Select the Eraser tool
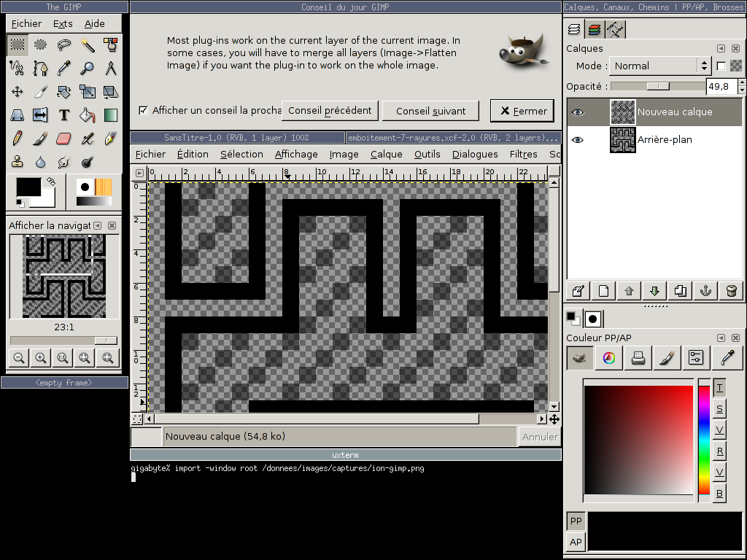This screenshot has width=747, height=560. [x=64, y=138]
